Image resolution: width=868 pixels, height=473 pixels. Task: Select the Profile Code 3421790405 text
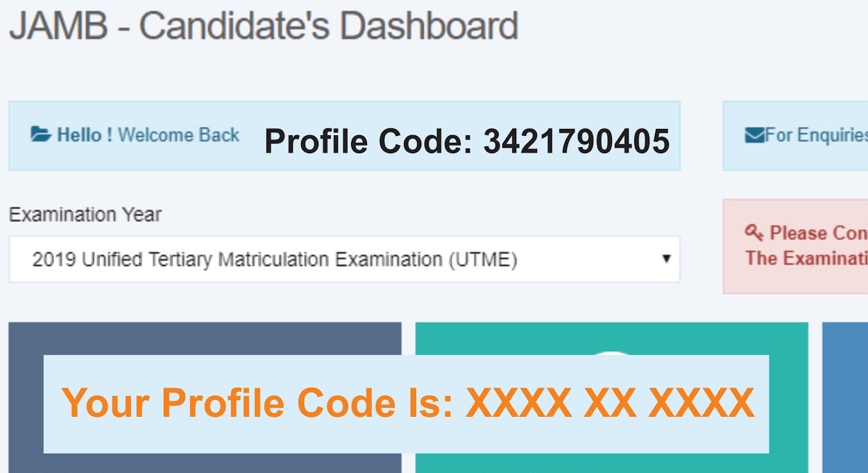[466, 141]
